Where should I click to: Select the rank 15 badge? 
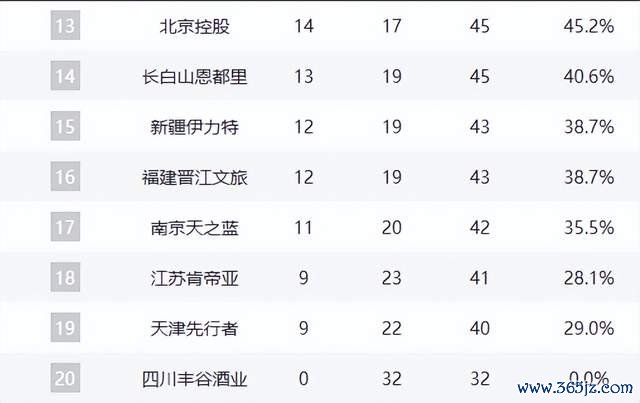65,126
